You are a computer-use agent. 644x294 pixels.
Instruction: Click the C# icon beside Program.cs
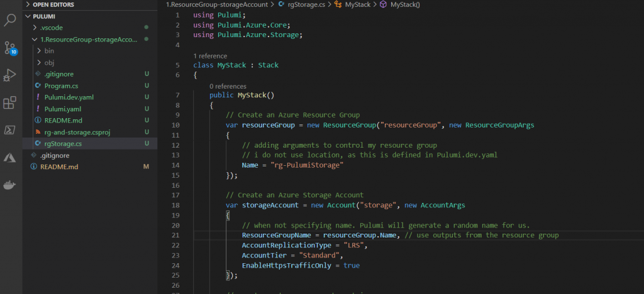point(38,85)
